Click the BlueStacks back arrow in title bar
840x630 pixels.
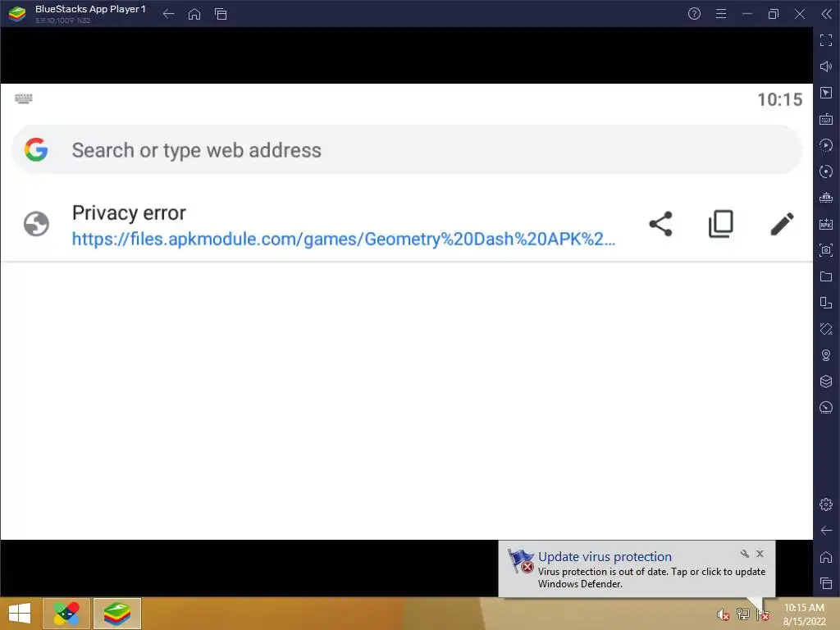pyautogui.click(x=168, y=14)
